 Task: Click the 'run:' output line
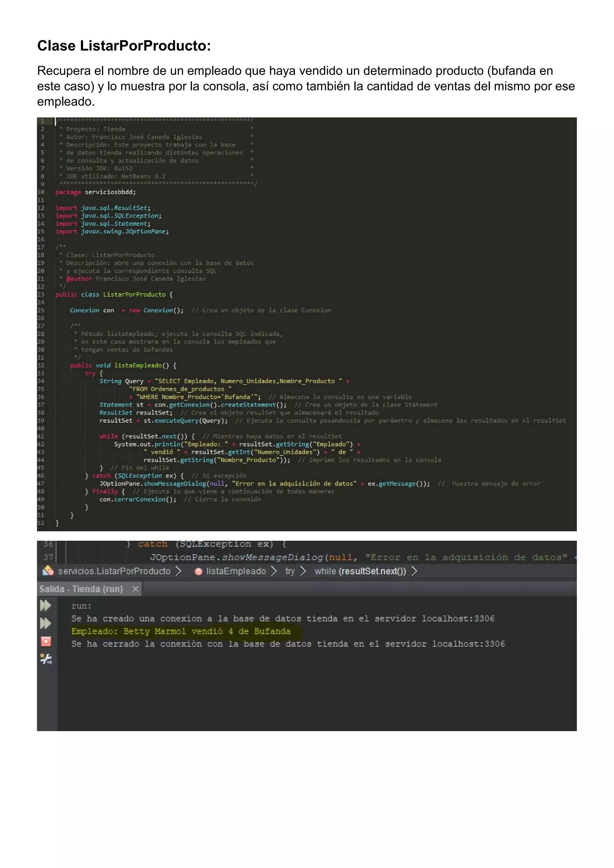pos(81,606)
